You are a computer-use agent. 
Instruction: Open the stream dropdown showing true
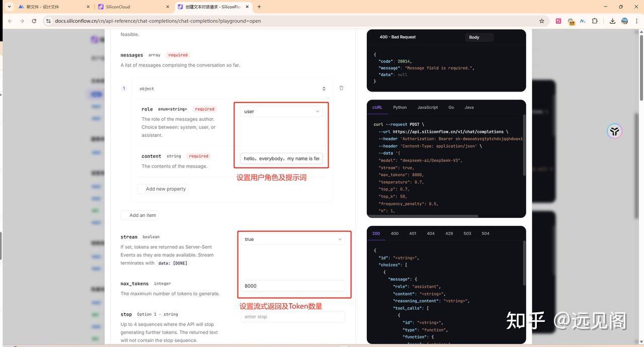(293, 239)
